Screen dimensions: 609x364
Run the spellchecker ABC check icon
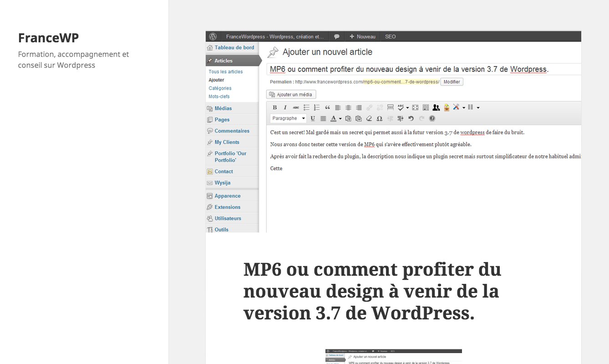(401, 107)
